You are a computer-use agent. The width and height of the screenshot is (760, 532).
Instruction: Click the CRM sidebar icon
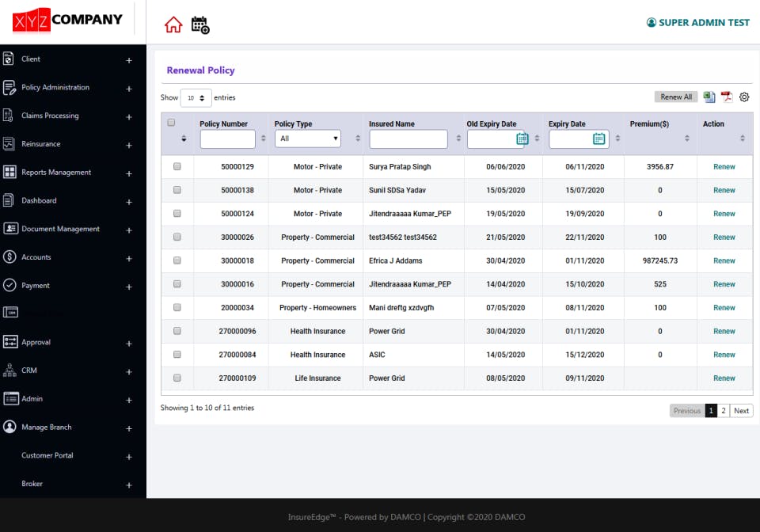(x=9, y=370)
